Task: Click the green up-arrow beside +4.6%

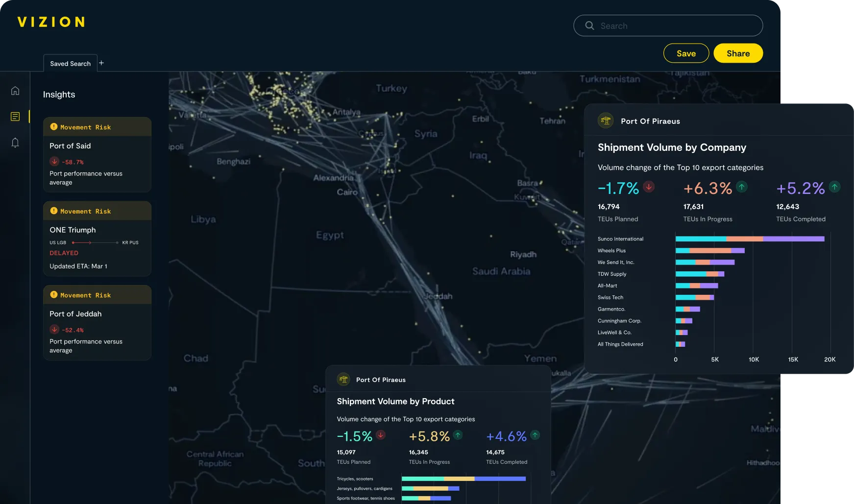Action: [x=534, y=435]
